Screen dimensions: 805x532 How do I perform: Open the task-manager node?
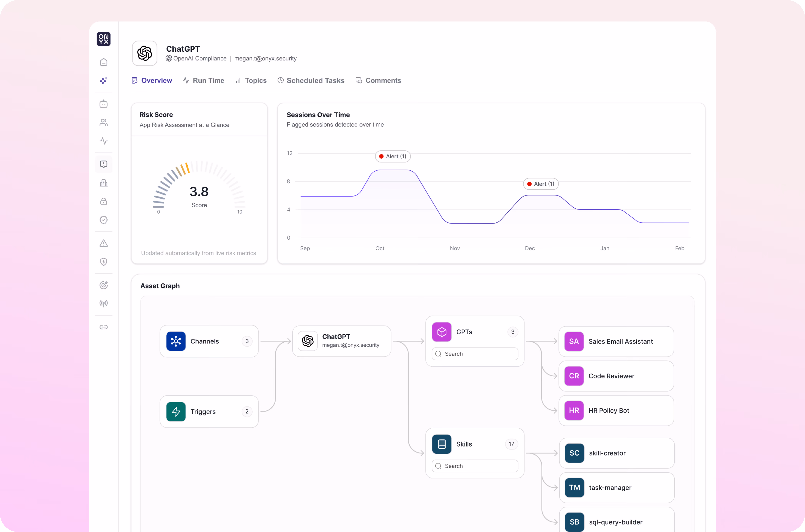pyautogui.click(x=617, y=487)
